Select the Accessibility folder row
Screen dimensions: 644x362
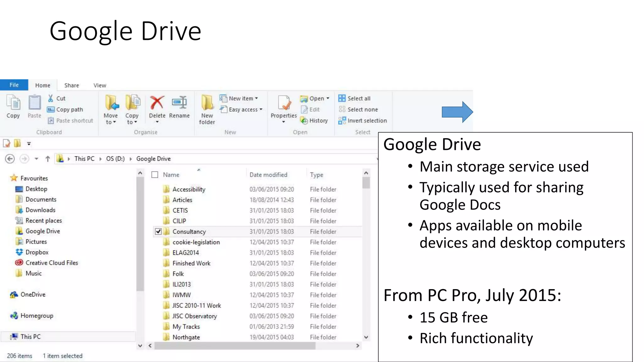(x=257, y=189)
